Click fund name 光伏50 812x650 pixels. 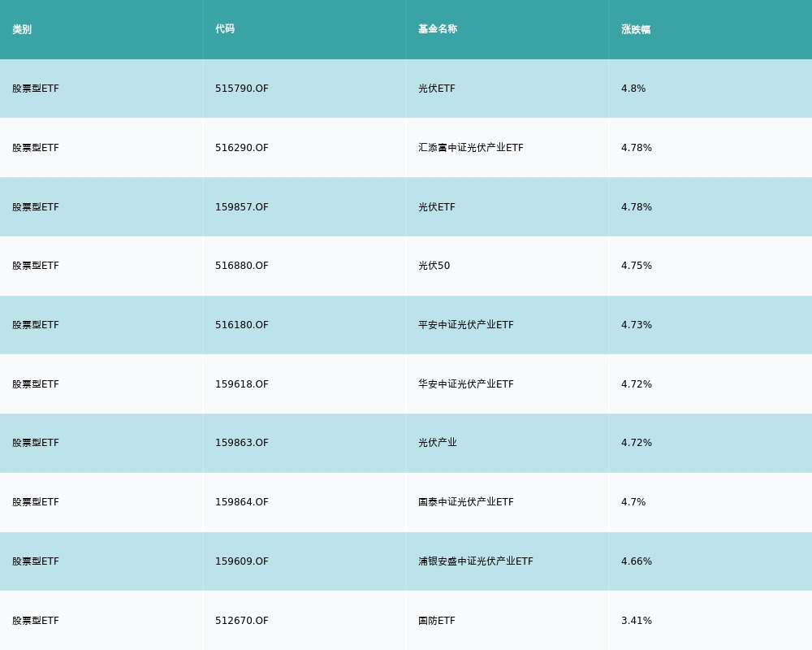(x=434, y=266)
